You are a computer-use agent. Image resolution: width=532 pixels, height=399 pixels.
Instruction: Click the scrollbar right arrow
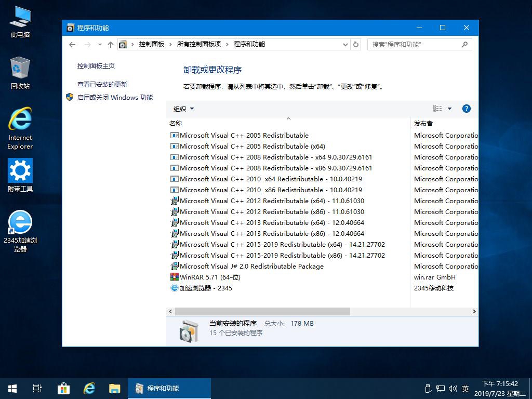[x=474, y=311]
